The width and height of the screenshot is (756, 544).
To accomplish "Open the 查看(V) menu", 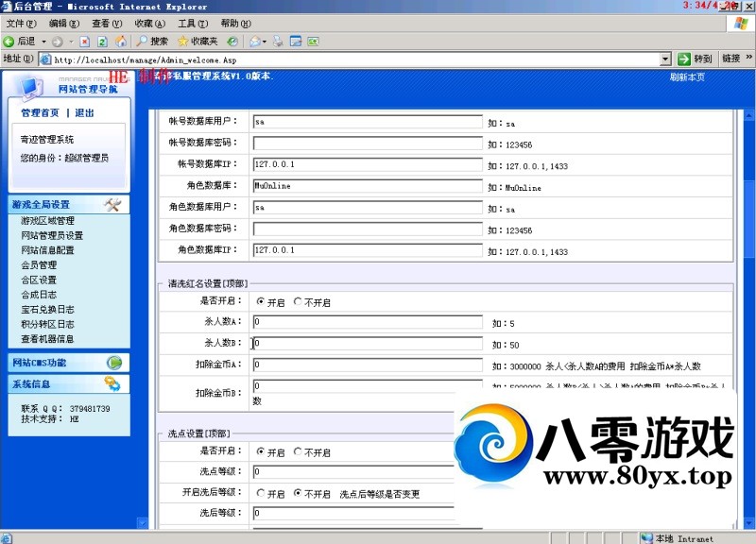I will 107,24.
